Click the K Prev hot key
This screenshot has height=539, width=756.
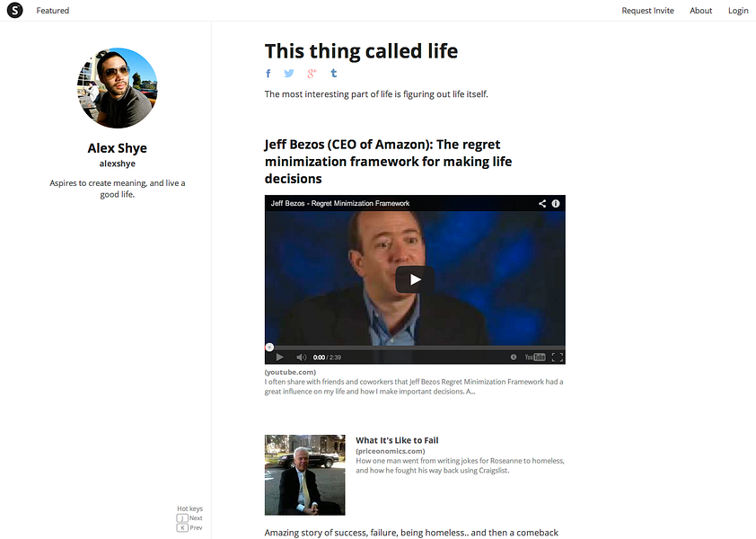(x=189, y=527)
